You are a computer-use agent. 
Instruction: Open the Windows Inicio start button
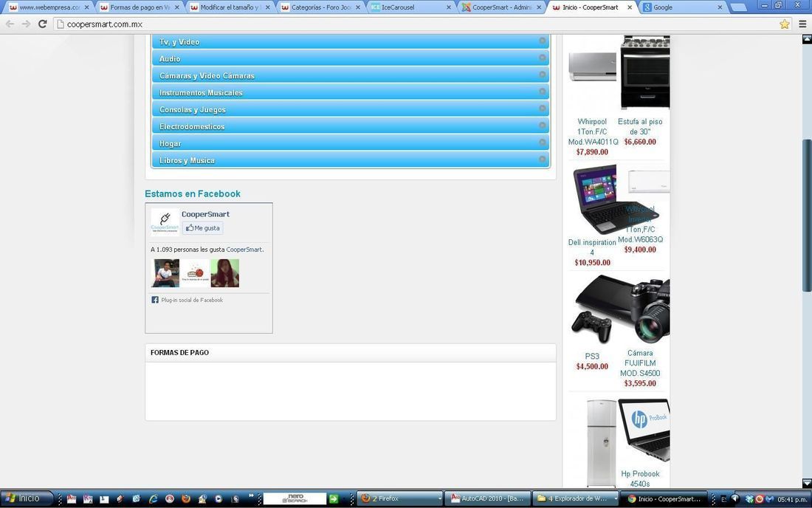pyautogui.click(x=27, y=498)
